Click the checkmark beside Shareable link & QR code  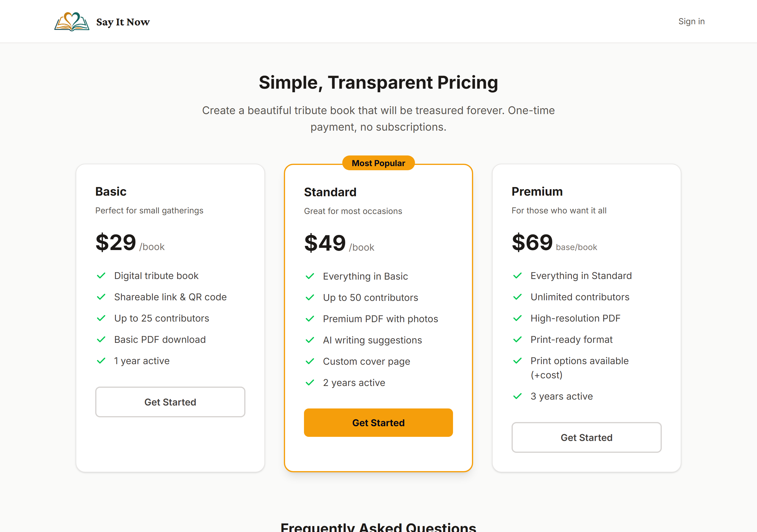click(x=101, y=297)
